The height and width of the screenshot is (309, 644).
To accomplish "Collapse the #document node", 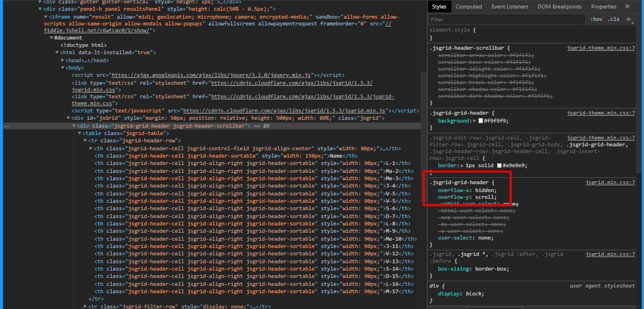I will 51,38.
